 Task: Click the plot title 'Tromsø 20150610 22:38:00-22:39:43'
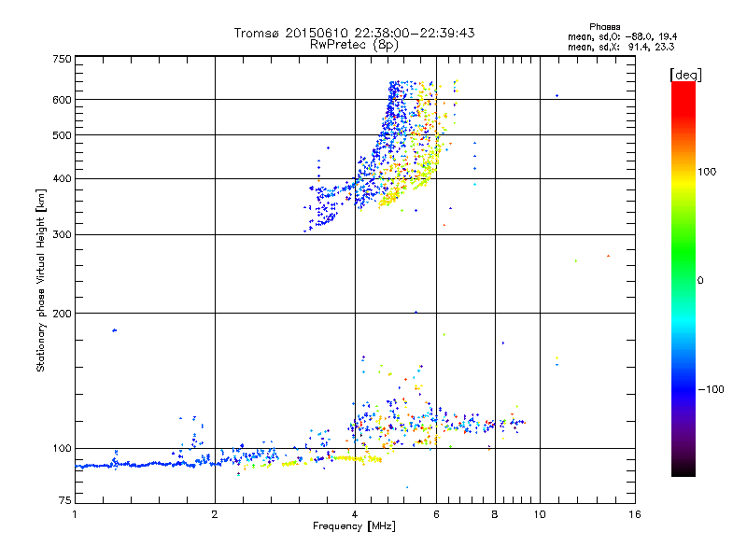click(354, 33)
